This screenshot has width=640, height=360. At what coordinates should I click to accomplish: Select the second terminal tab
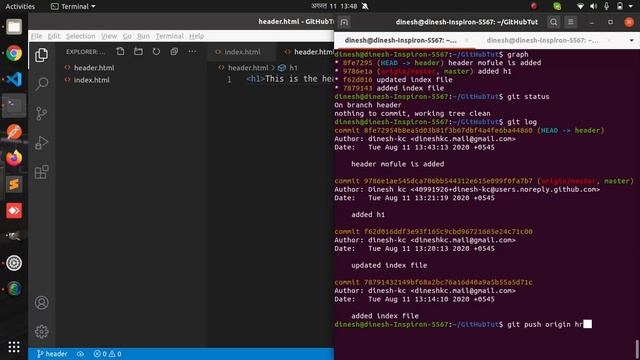(542, 40)
